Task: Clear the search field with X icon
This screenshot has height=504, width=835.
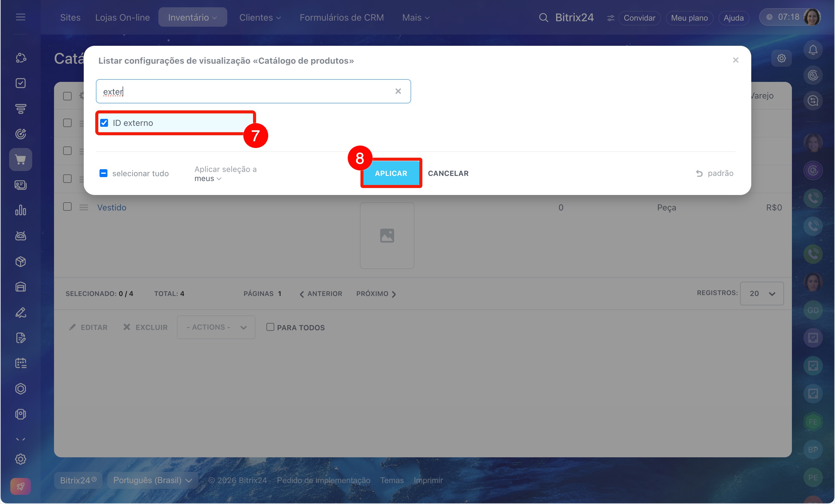Action: tap(398, 91)
